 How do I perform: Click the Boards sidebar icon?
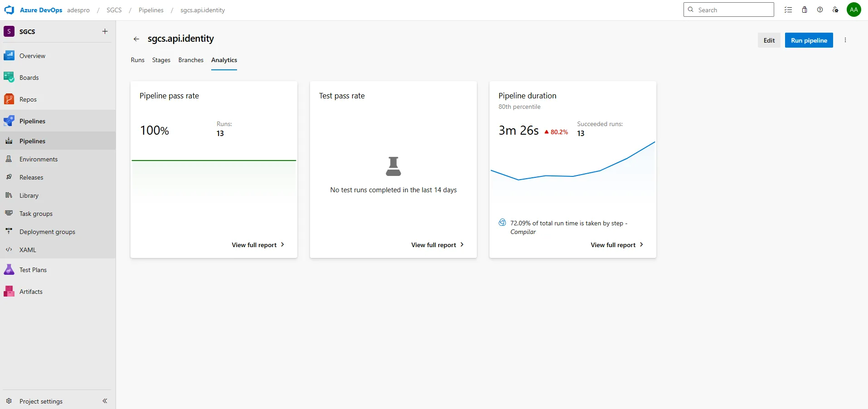point(9,78)
